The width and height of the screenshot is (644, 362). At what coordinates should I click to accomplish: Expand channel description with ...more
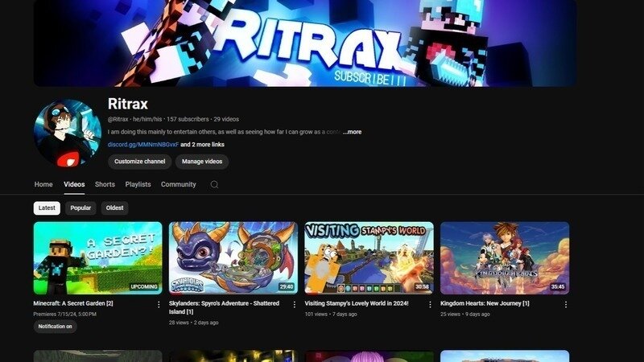click(x=352, y=132)
